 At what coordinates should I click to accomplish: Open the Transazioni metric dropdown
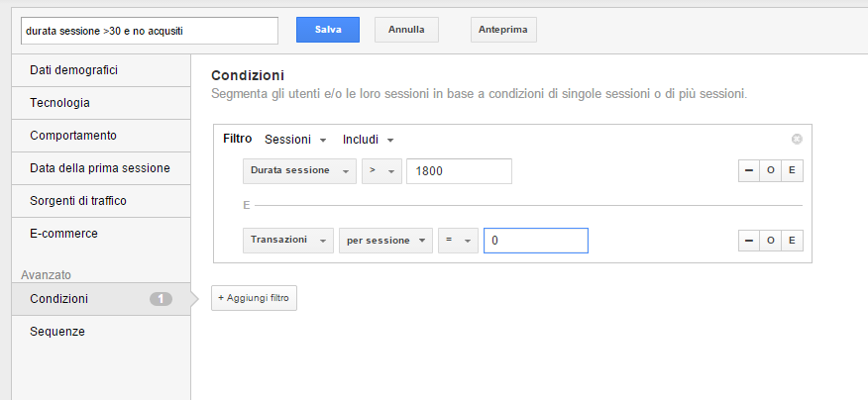[x=287, y=241]
